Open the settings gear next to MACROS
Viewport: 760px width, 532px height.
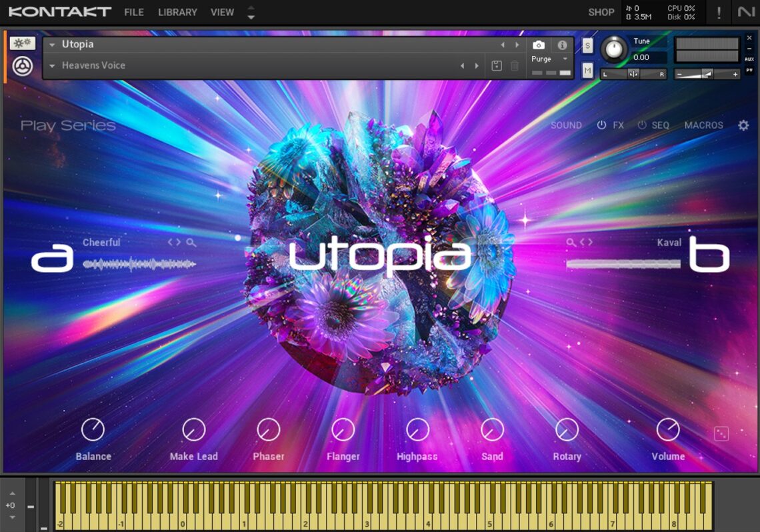(x=743, y=125)
